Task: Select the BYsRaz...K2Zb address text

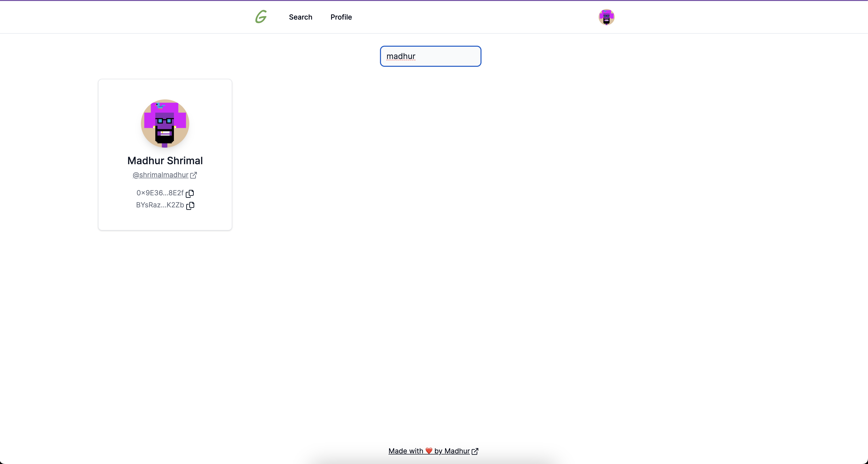Action: (x=160, y=205)
